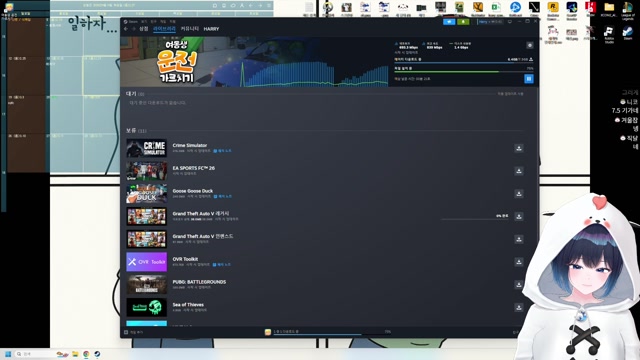
Task: Click the EA SPORTS FC 26 thumbnail
Action: coord(147,171)
